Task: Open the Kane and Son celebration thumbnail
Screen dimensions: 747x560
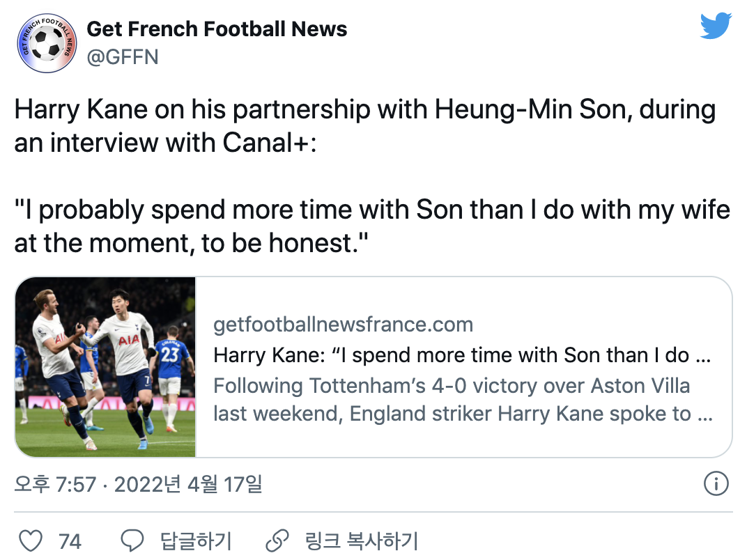Action: [105, 367]
